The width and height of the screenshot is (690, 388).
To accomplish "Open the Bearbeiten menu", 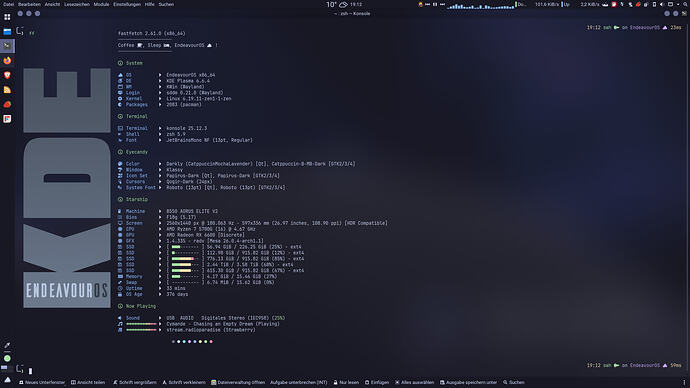I will [29, 4].
